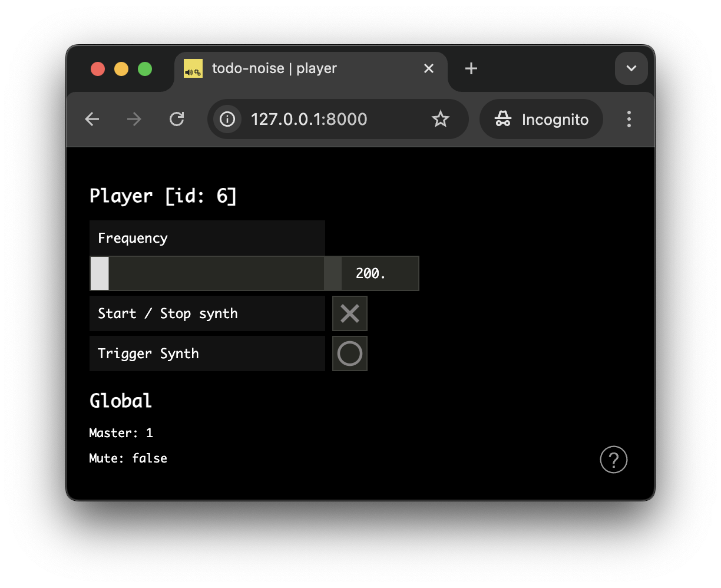Click the forward navigation arrow
The image size is (721, 588).
click(134, 119)
